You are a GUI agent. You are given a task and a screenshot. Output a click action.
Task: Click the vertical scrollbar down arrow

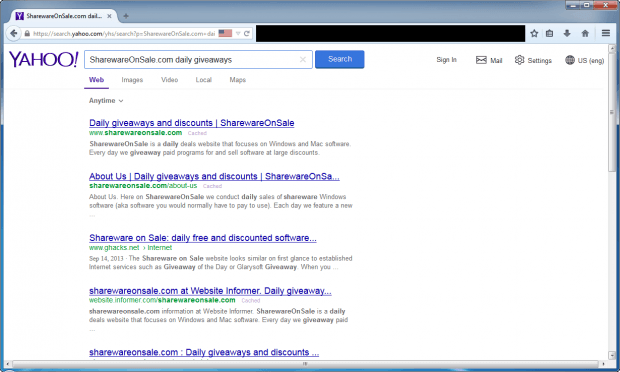tap(612, 355)
